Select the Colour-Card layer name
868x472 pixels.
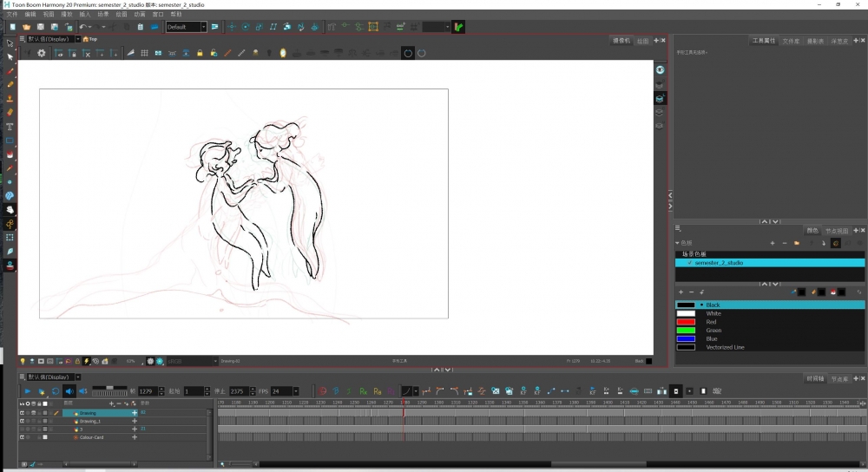(91, 437)
